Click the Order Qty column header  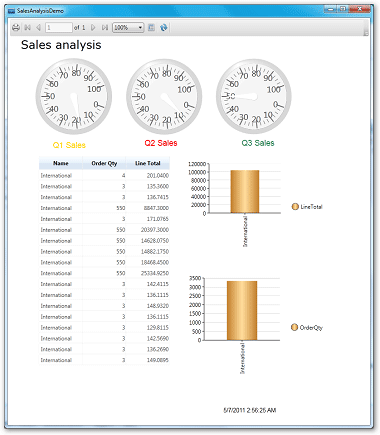click(x=104, y=163)
